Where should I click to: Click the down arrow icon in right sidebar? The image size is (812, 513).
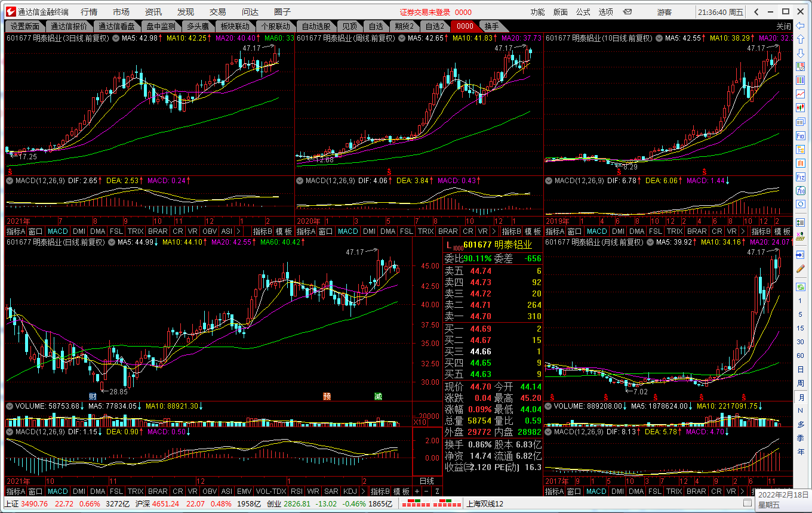801,54
